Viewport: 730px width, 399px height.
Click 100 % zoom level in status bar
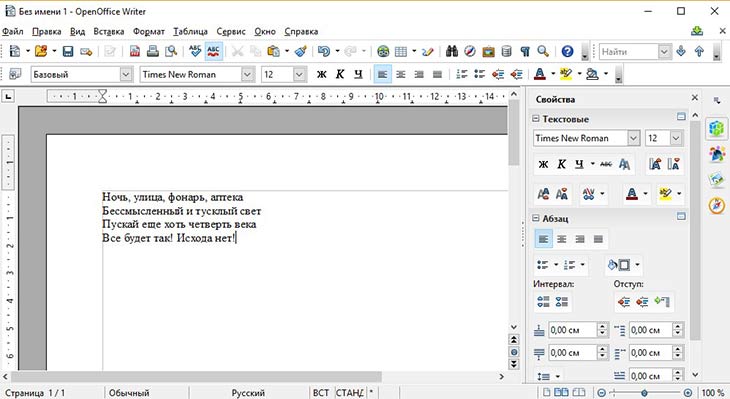(x=713, y=393)
